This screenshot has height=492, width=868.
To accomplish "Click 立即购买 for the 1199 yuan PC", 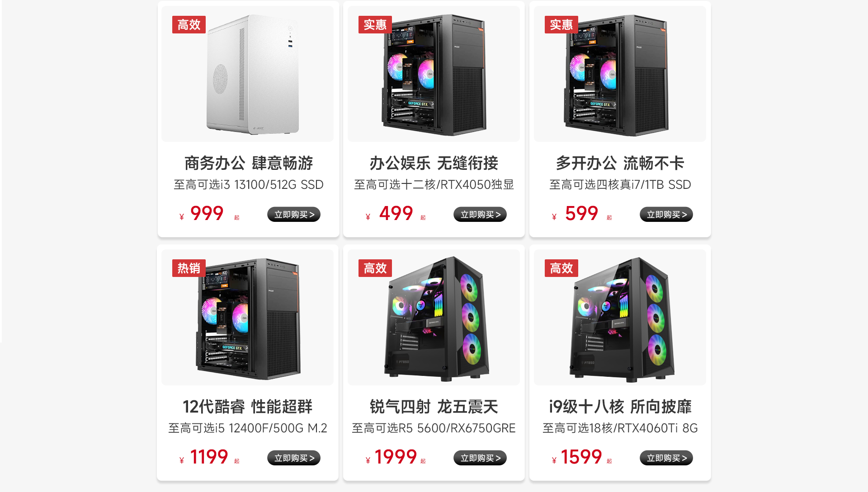I will [x=294, y=458].
